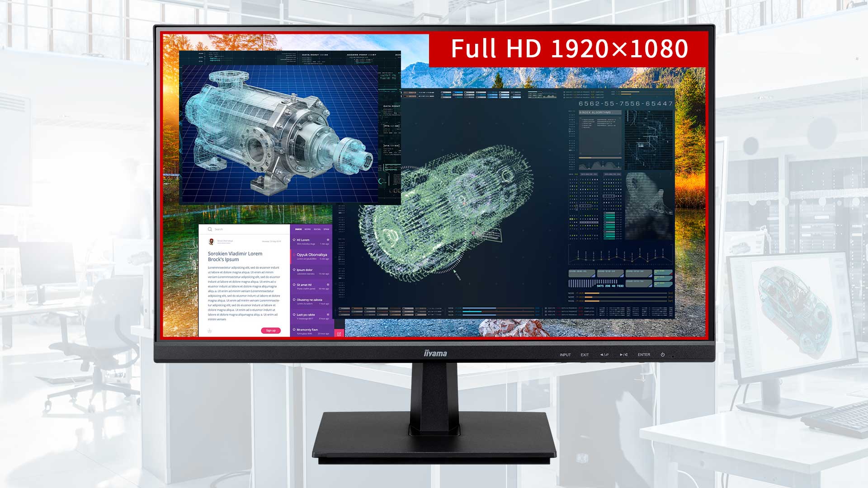Expand the INDEX ALGORITHMS panel header

click(594, 113)
